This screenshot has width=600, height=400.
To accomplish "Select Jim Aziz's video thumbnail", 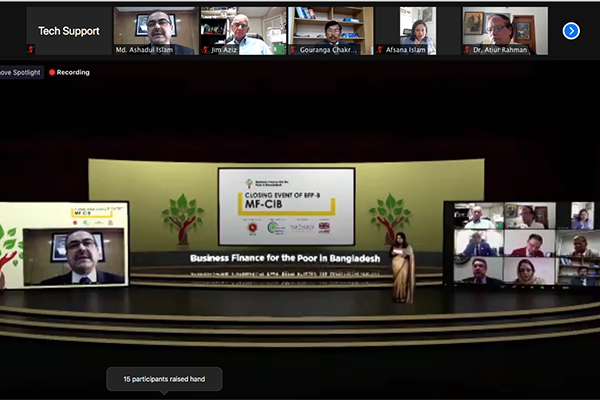I will (x=243, y=31).
